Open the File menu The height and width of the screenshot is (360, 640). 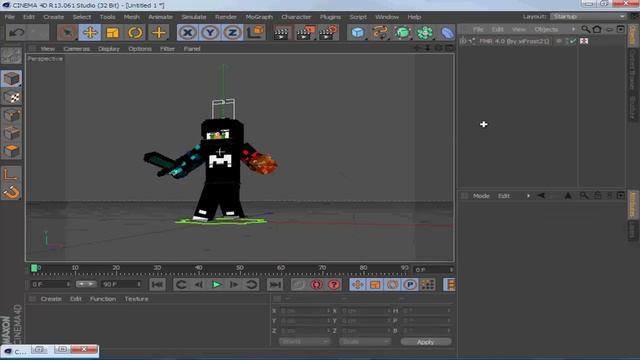(x=9, y=17)
